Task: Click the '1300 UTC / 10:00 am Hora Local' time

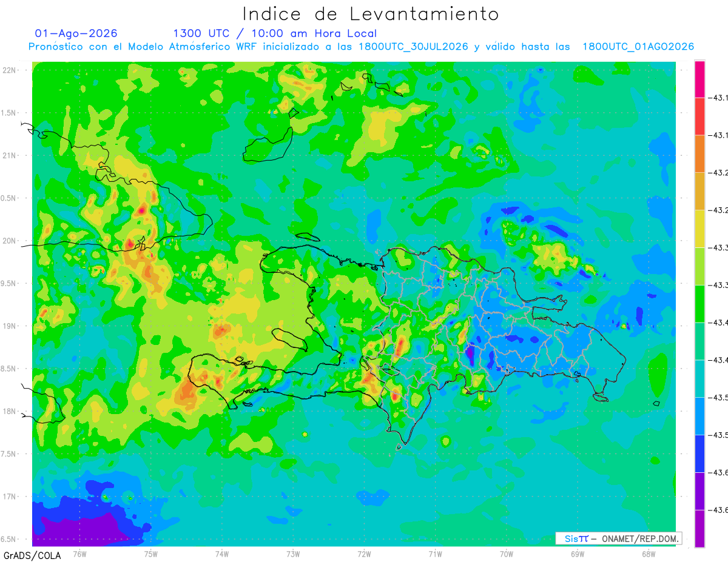Action: (275, 33)
